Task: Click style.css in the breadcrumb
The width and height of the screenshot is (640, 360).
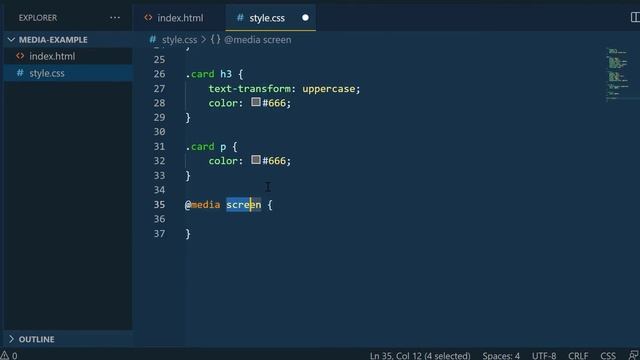Action: (180, 40)
